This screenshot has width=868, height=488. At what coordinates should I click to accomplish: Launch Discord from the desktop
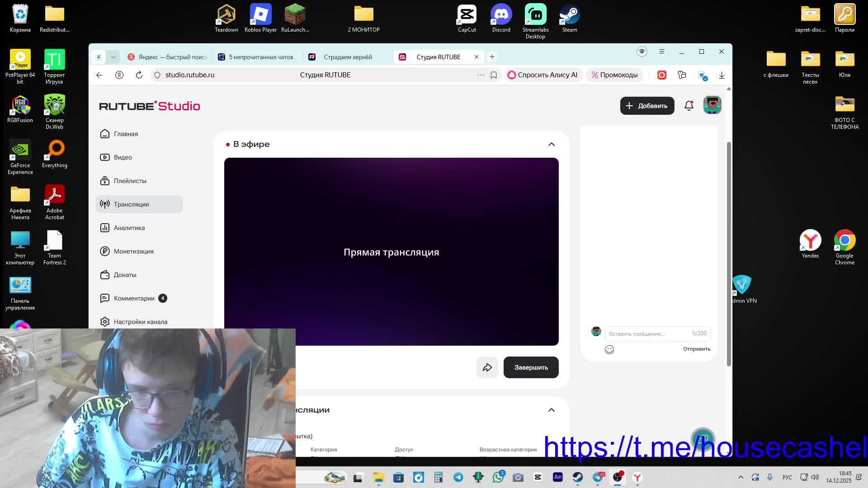[501, 19]
